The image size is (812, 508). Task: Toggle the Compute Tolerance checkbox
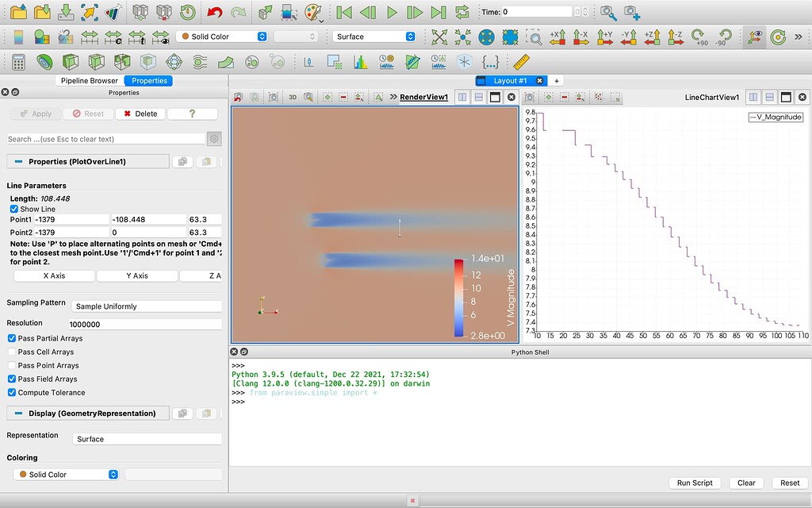pyautogui.click(x=12, y=392)
